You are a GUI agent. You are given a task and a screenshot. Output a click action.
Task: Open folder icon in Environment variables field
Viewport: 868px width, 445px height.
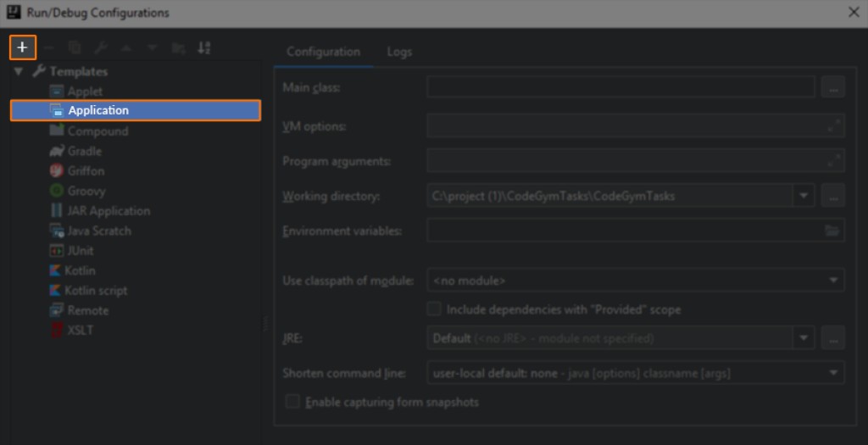click(832, 231)
